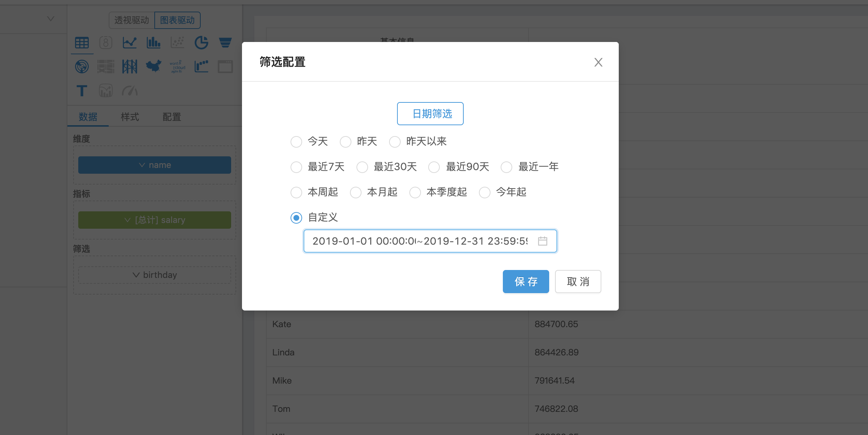
Task: Open the [总计] salary indicator dropdown
Action: (155, 220)
